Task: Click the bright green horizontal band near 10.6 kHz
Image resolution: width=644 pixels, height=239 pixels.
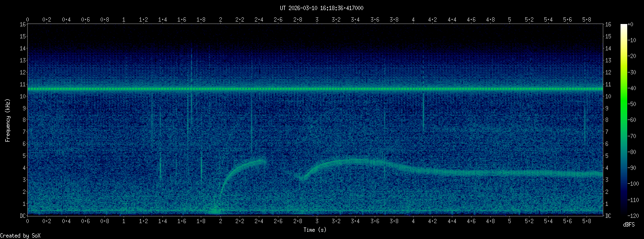Action: pyautogui.click(x=315, y=89)
